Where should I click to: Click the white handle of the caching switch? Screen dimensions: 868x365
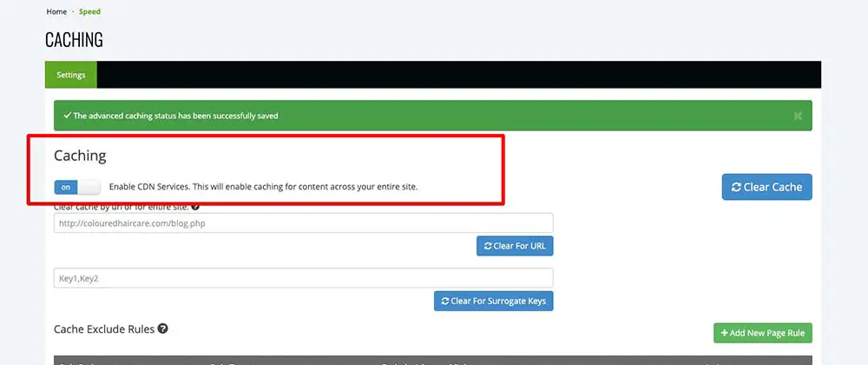pos(89,187)
